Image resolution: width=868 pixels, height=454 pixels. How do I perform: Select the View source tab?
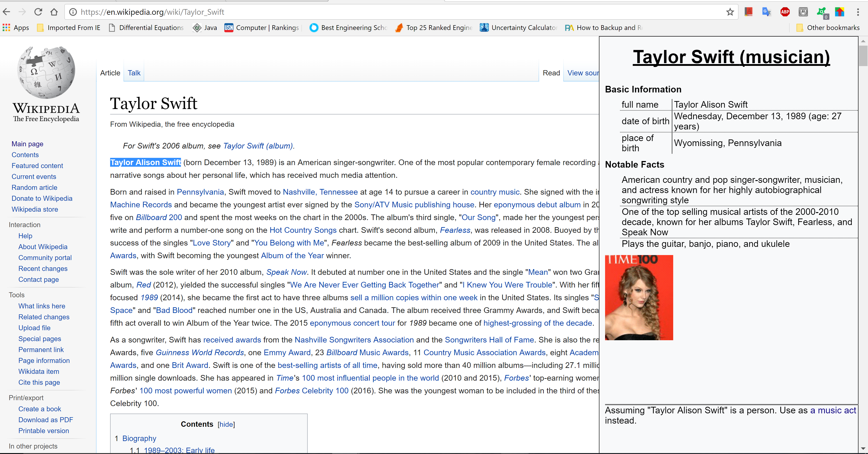(583, 73)
